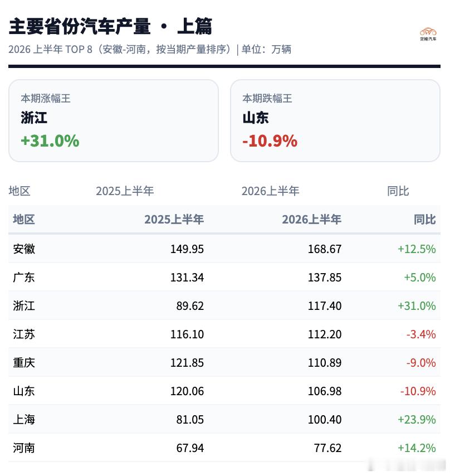Click the bold 2025上半年 column header
This screenshot has height=476, width=450.
coord(174,219)
